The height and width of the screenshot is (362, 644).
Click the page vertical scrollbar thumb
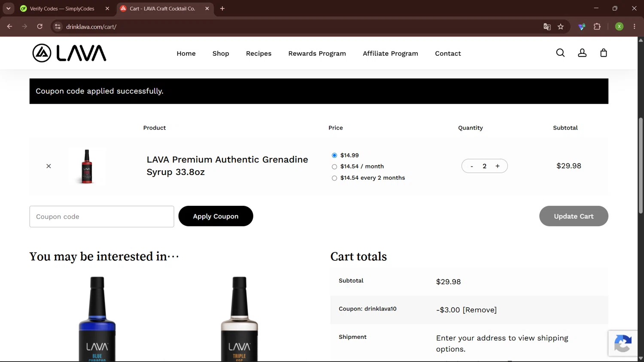tap(641, 166)
